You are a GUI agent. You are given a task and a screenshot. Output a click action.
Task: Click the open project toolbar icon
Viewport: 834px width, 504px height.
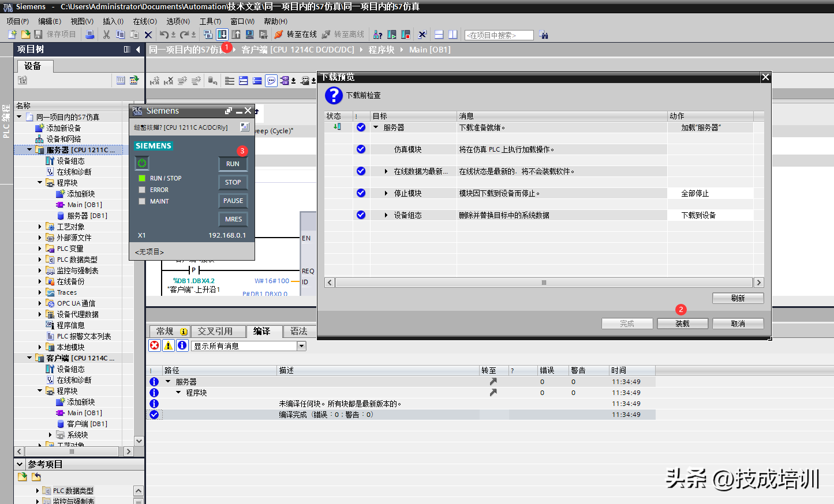click(25, 35)
